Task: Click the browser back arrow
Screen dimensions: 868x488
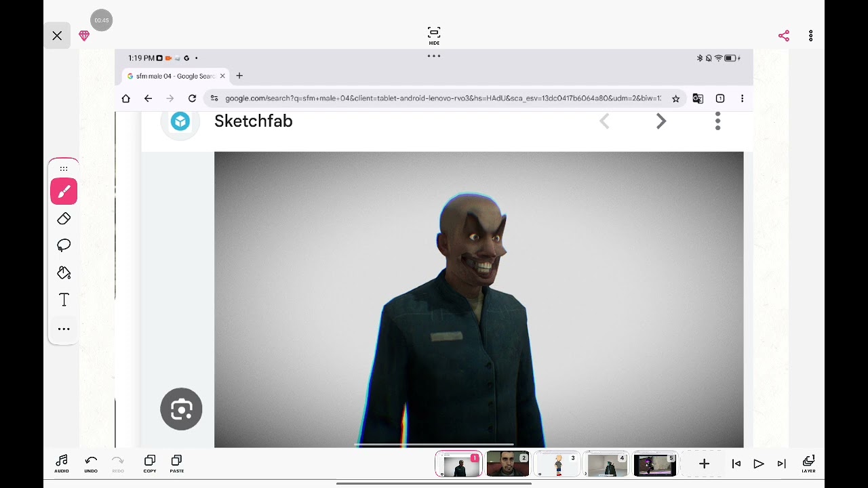Action: pos(148,98)
